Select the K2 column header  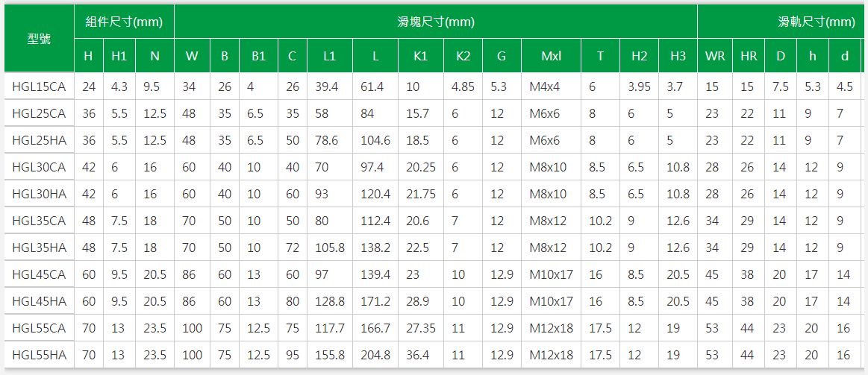coord(463,56)
